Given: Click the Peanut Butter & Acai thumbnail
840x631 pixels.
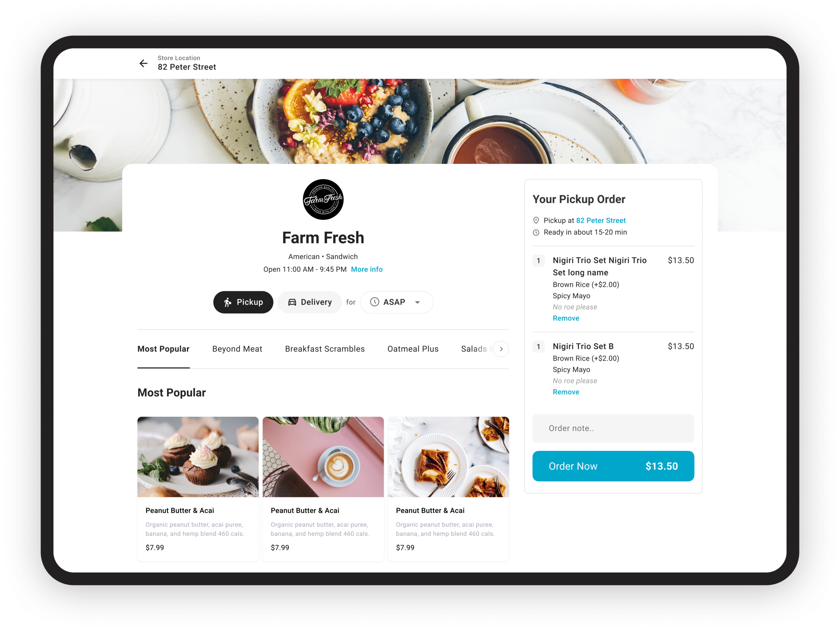Looking at the screenshot, I should tap(198, 456).
